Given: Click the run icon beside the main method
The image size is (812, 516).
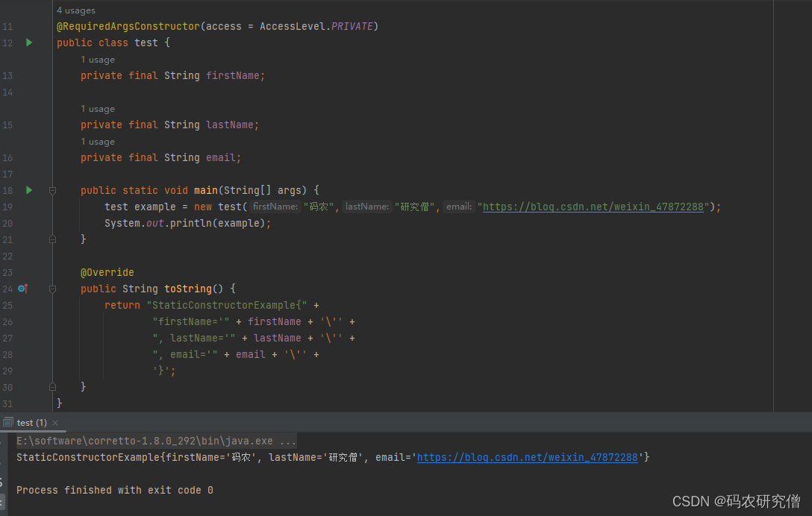Looking at the screenshot, I should [29, 190].
